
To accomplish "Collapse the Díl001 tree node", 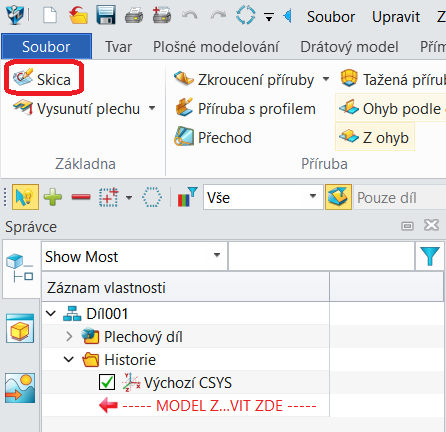I will click(x=51, y=313).
